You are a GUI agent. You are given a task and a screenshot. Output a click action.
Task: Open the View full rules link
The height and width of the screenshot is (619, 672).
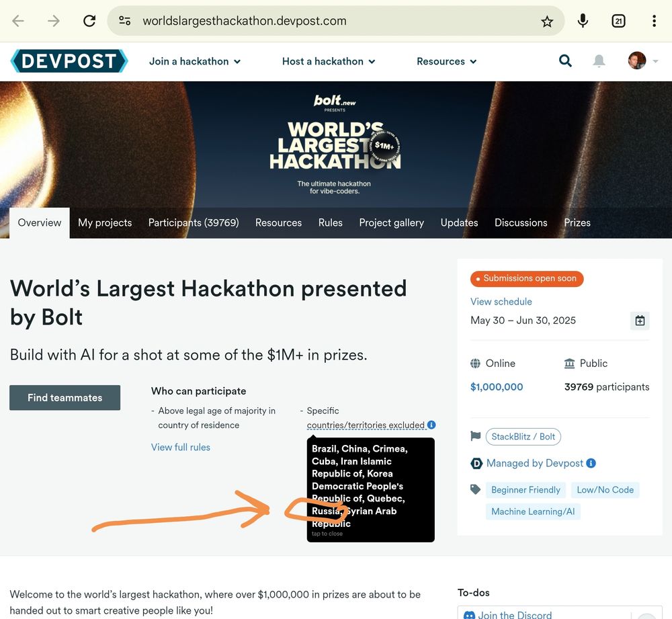tap(180, 447)
